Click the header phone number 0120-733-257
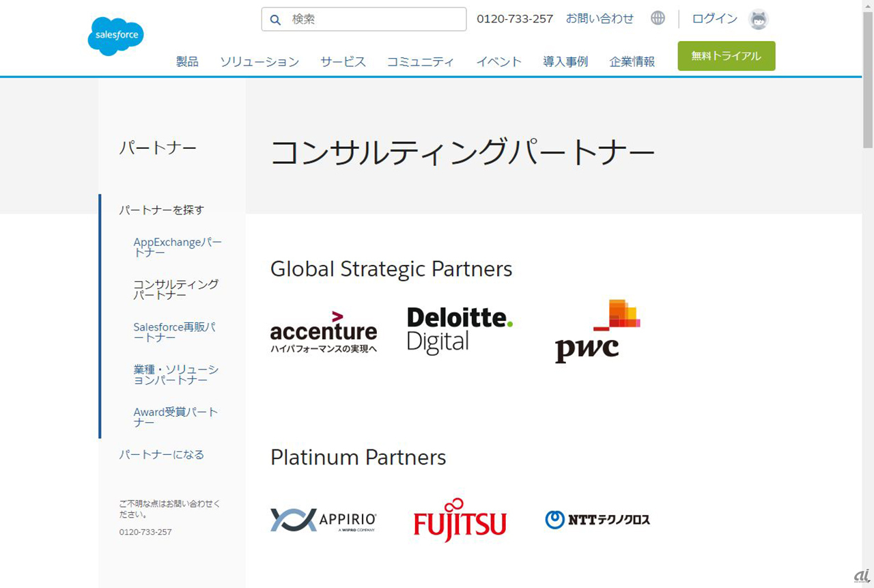Viewport: 874px width, 588px height. pyautogui.click(x=515, y=18)
